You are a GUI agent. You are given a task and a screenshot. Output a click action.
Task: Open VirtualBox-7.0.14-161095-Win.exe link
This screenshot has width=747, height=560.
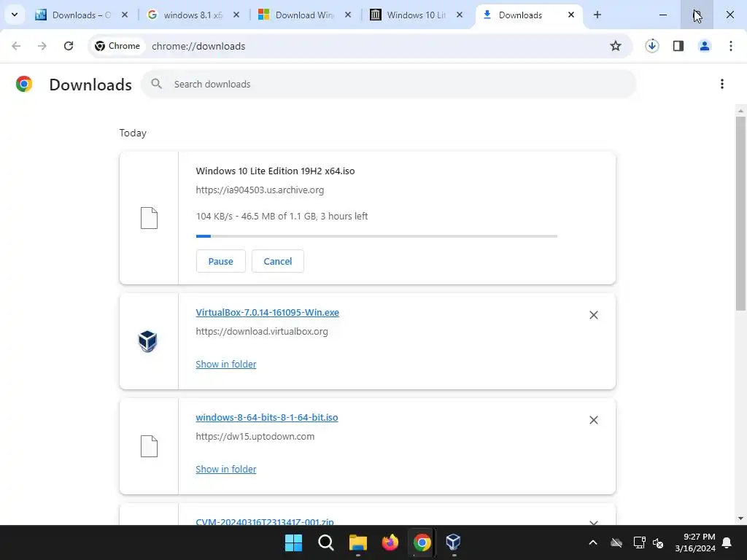[x=267, y=312]
